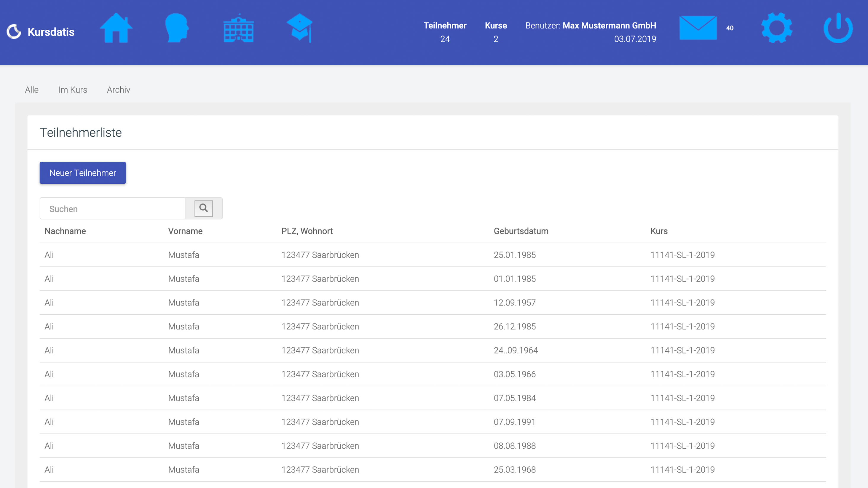Viewport: 868px width, 488px height.
Task: Switch to the Archiv tab
Action: [118, 89]
